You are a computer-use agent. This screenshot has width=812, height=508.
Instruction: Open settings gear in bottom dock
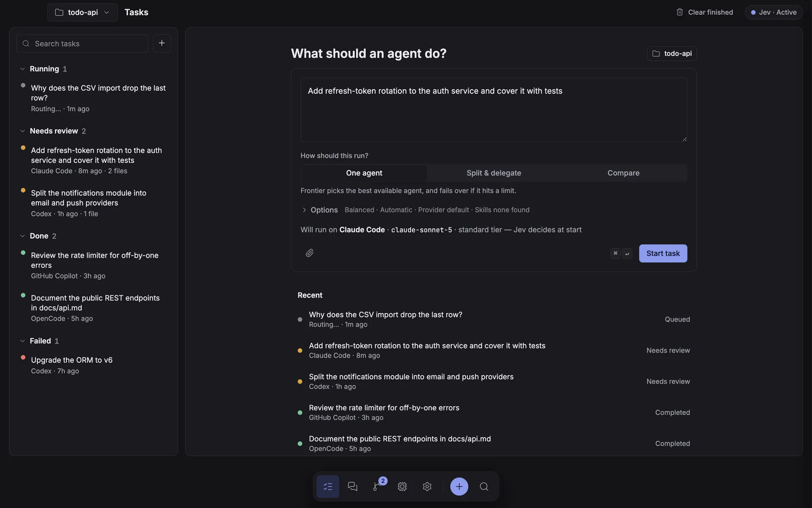coord(427,486)
